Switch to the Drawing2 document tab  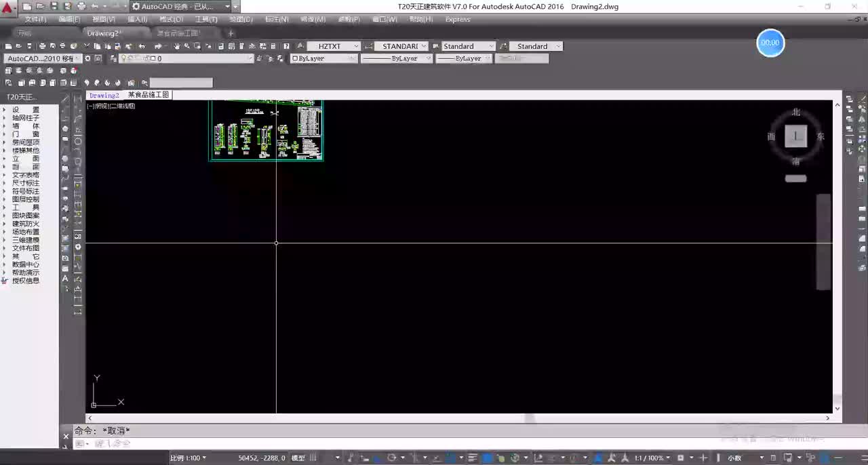104,96
